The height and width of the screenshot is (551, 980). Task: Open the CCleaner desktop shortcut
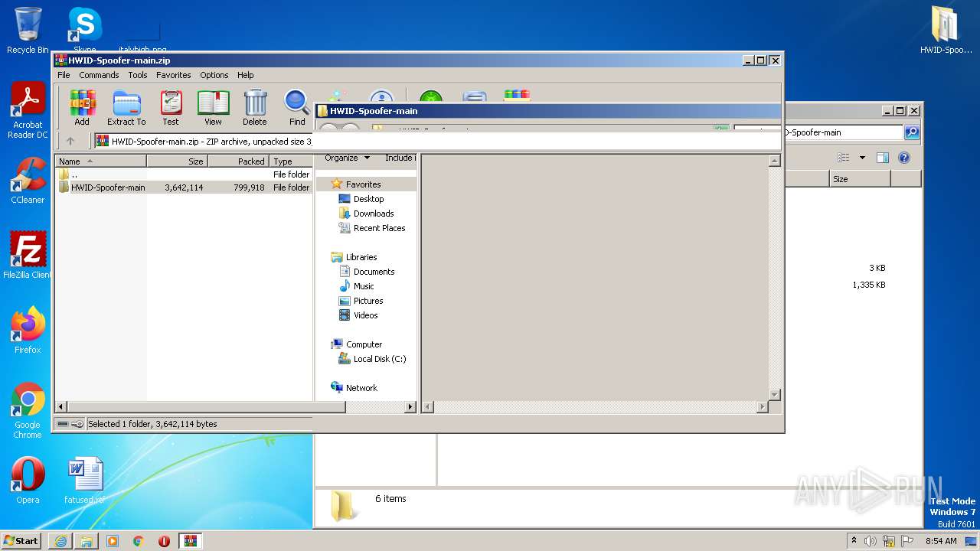(x=28, y=181)
